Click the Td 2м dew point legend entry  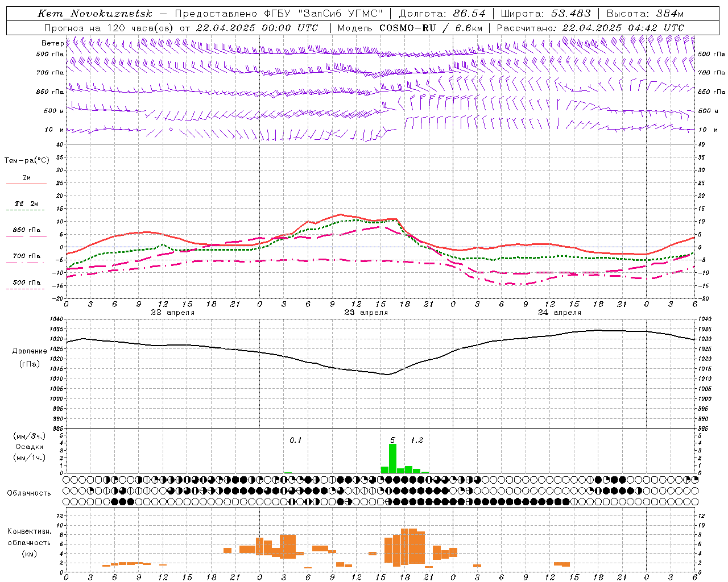tap(27, 203)
